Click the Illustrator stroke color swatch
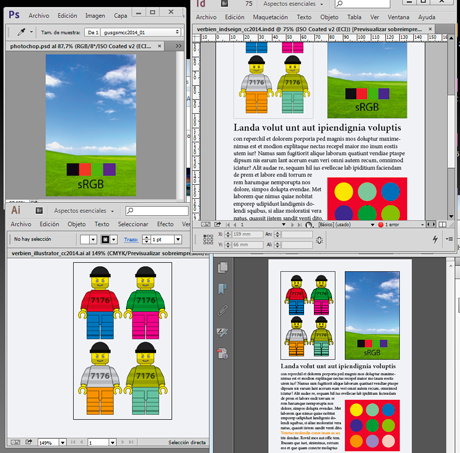Viewport: 460px width, 453px height. 105,239
